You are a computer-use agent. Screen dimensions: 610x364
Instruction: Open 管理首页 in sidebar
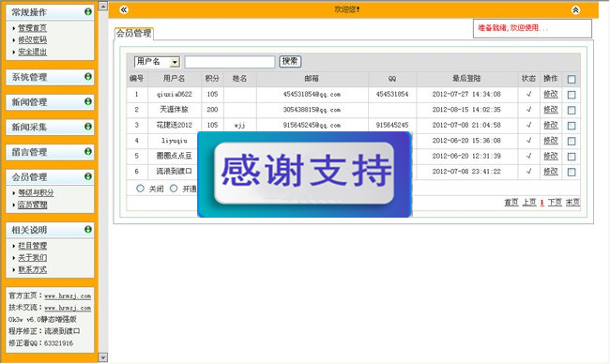[32, 28]
